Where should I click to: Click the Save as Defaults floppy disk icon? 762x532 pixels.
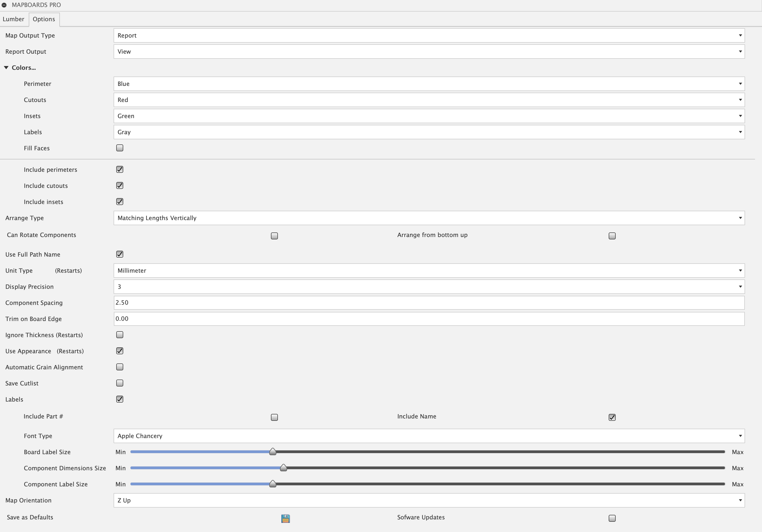point(285,518)
